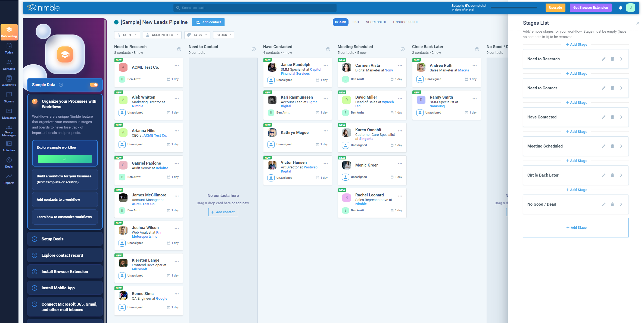Viewport: 644px width, 323px height.
Task: Click the setup progress bar
Action: click(x=514, y=8)
